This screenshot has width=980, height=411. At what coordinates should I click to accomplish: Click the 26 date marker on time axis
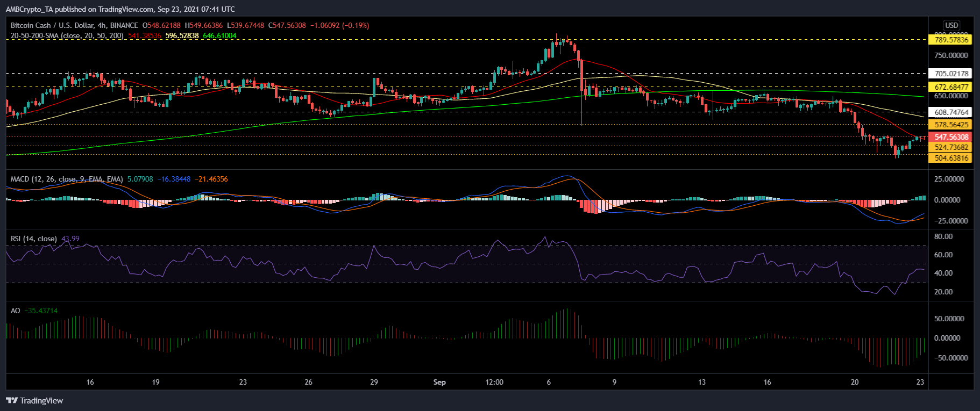tap(308, 382)
